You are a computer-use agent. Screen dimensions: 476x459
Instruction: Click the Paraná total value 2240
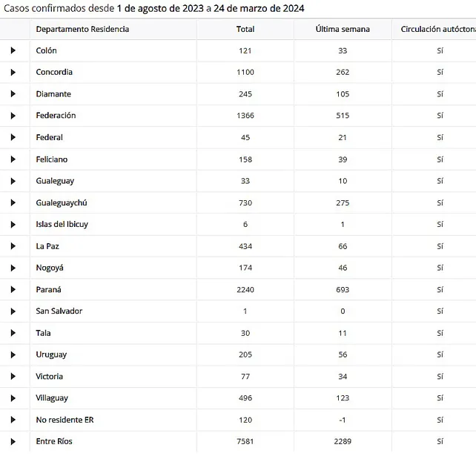click(245, 289)
